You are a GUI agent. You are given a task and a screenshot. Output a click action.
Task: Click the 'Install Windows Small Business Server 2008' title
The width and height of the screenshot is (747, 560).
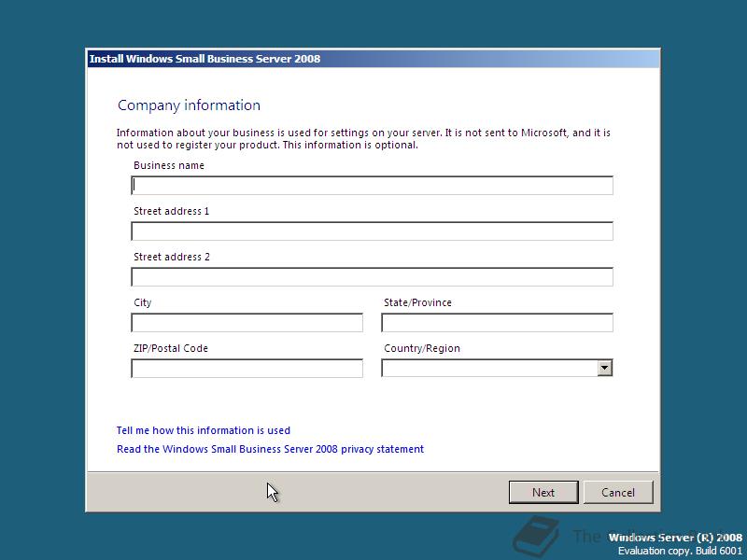point(204,59)
